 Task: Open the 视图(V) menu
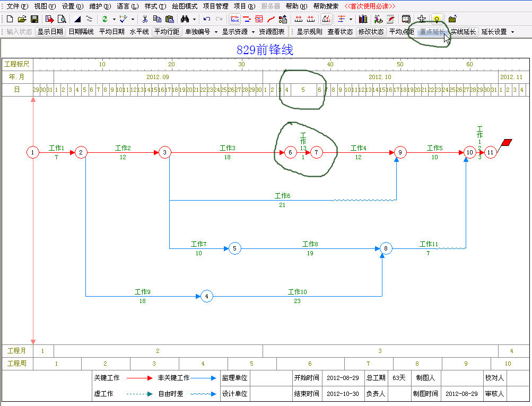click(x=45, y=6)
